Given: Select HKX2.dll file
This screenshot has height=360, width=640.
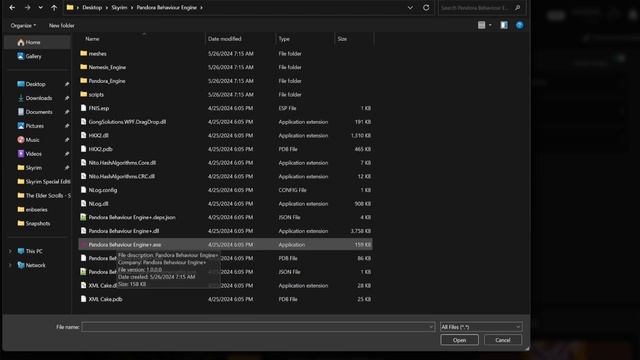Looking at the screenshot, I should [225, 135].
